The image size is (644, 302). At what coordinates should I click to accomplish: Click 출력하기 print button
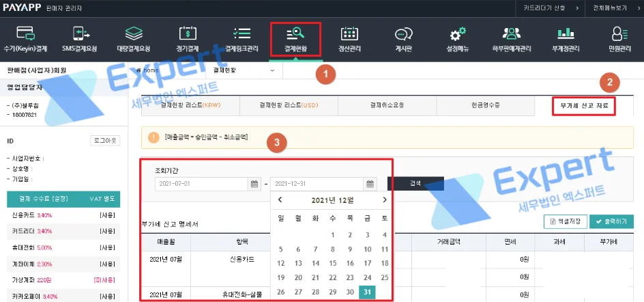pos(611,221)
